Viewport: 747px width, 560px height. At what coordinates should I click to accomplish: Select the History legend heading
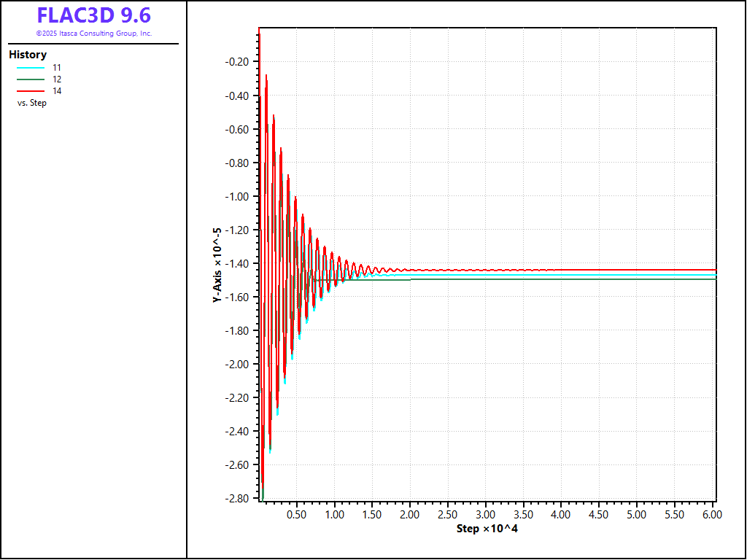tap(28, 55)
